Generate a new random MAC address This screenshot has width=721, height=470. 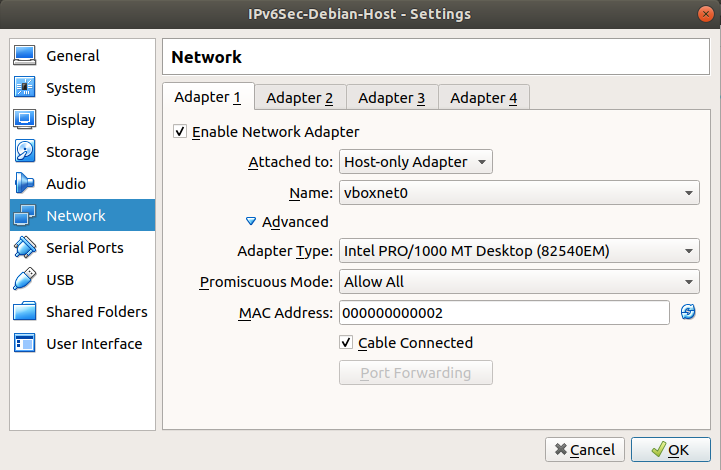tap(688, 313)
